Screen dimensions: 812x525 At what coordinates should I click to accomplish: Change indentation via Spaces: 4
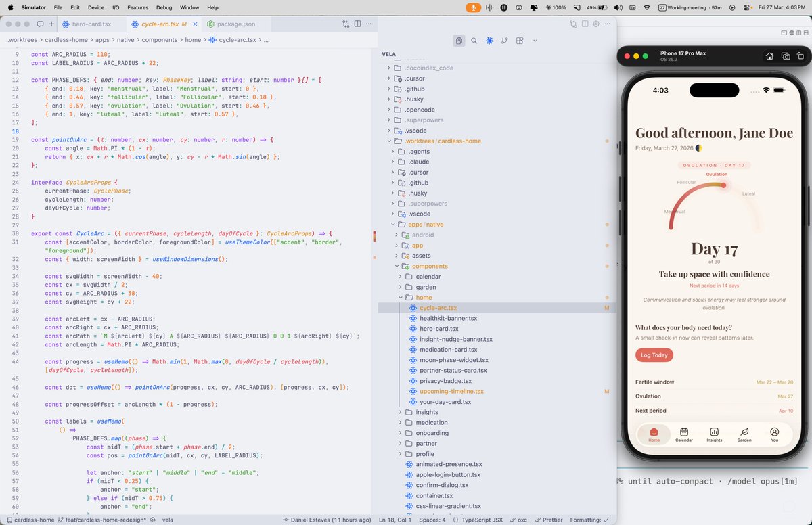(432, 520)
